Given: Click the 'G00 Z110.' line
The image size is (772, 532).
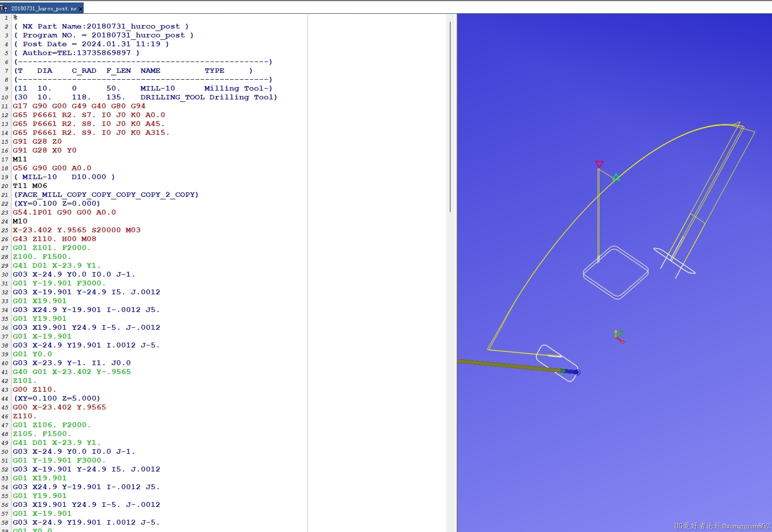Looking at the screenshot, I should [35, 390].
